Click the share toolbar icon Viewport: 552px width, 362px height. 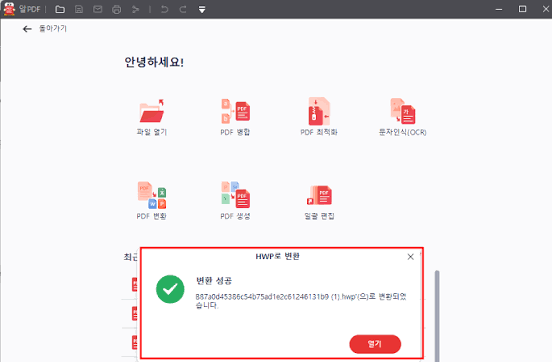click(135, 10)
